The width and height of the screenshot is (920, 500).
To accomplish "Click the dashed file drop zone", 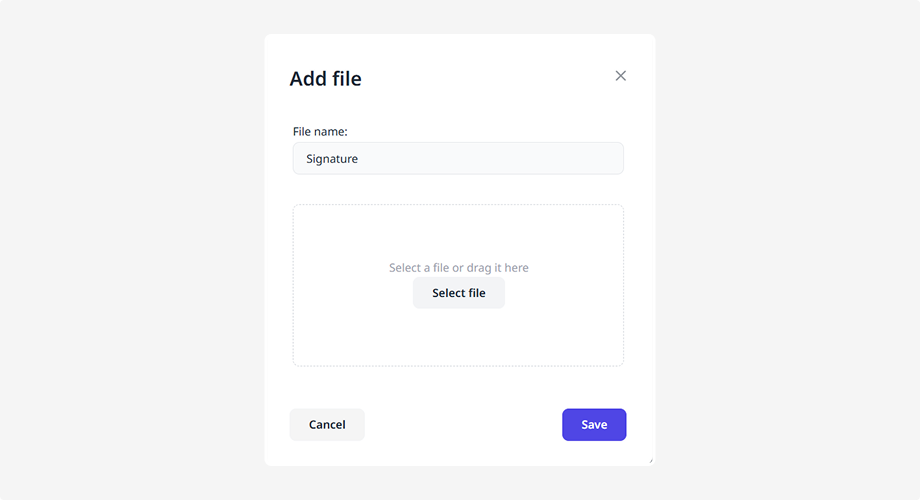I will coord(458,236).
